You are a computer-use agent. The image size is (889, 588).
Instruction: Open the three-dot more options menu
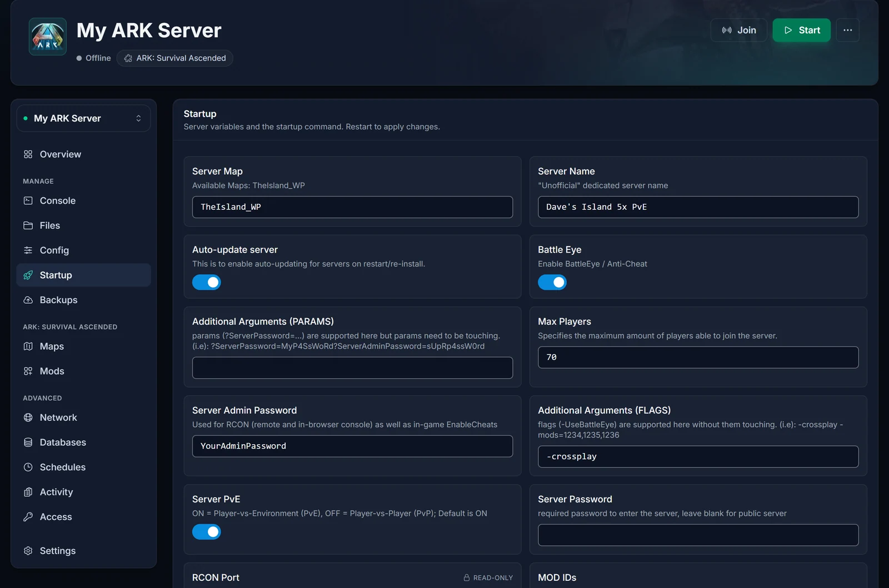click(847, 30)
